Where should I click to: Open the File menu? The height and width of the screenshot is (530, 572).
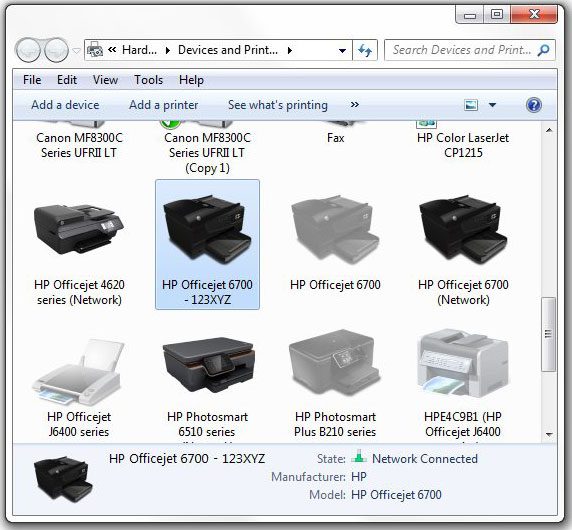tap(32, 80)
